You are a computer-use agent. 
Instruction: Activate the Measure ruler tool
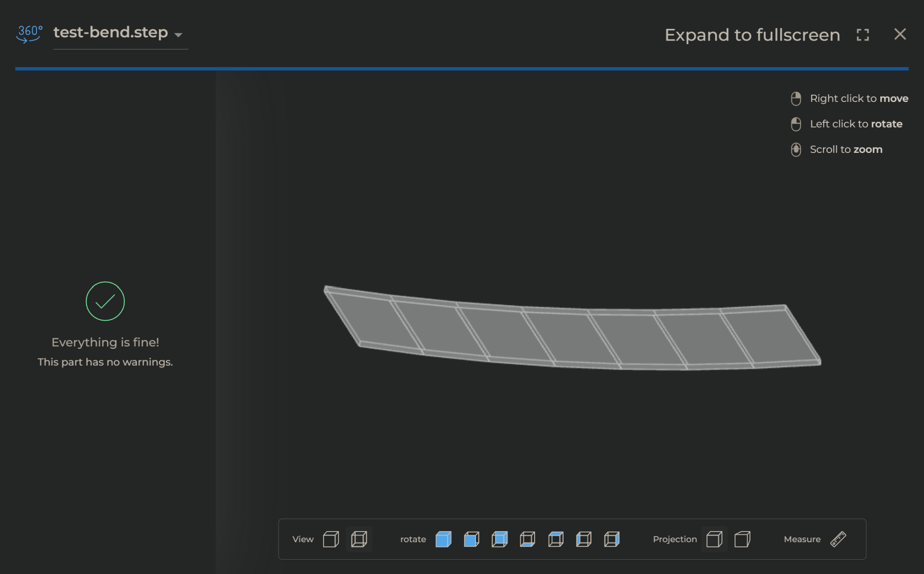(838, 539)
